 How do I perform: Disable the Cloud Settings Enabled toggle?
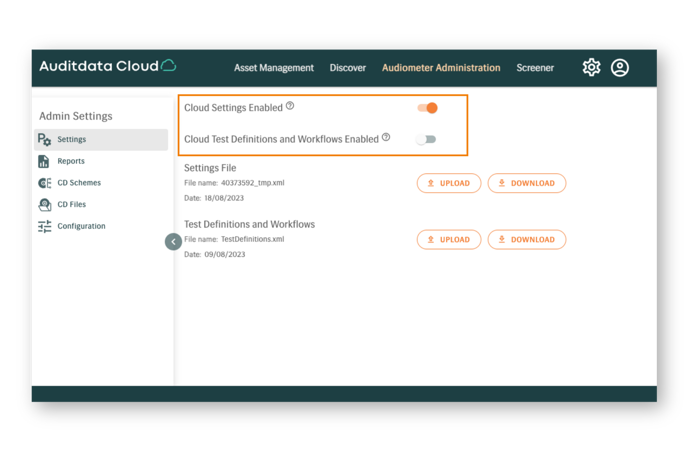427,108
